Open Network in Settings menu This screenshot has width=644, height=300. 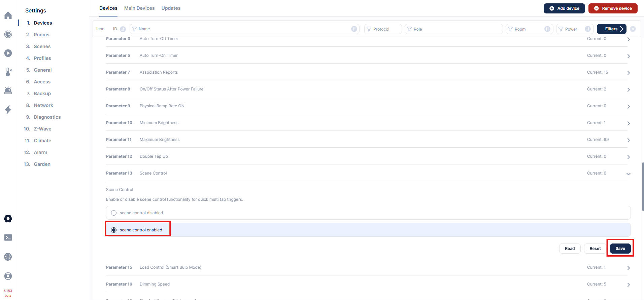click(43, 105)
